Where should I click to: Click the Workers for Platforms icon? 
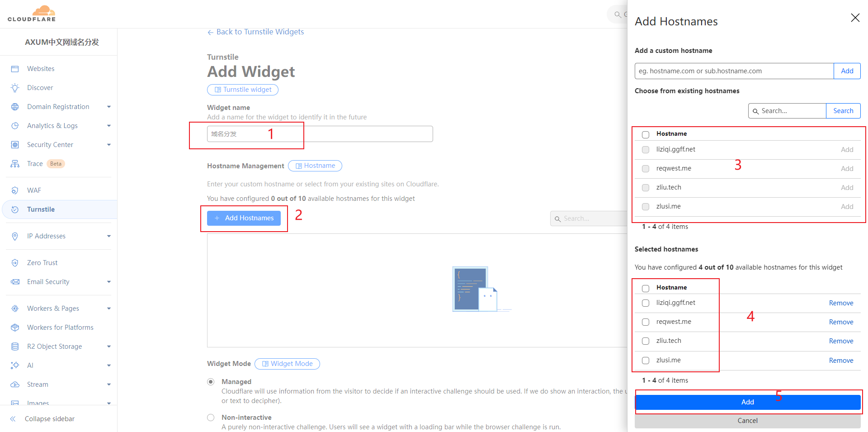(15, 328)
